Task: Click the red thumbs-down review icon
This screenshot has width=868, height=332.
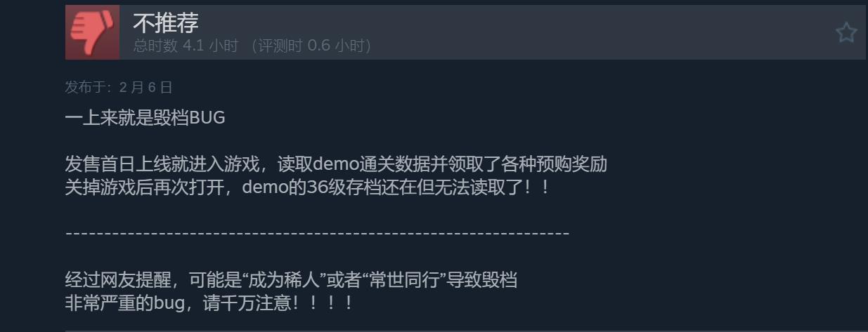Action: 92,32
